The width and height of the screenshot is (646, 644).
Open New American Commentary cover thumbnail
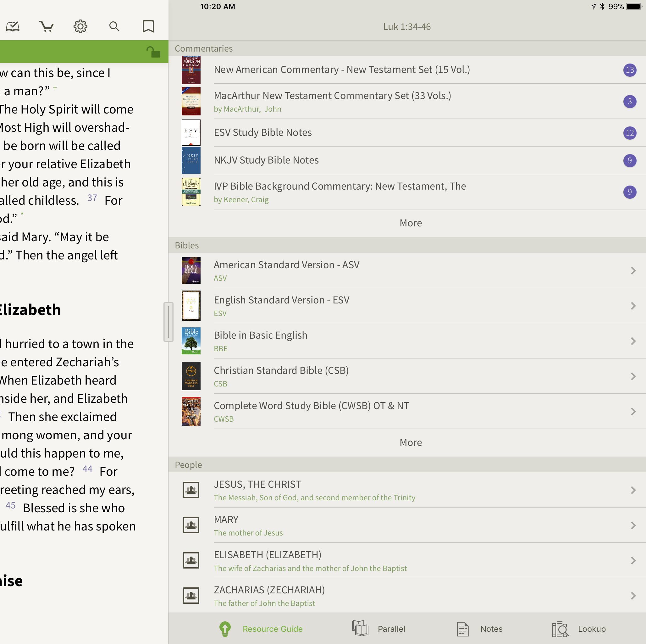191,70
